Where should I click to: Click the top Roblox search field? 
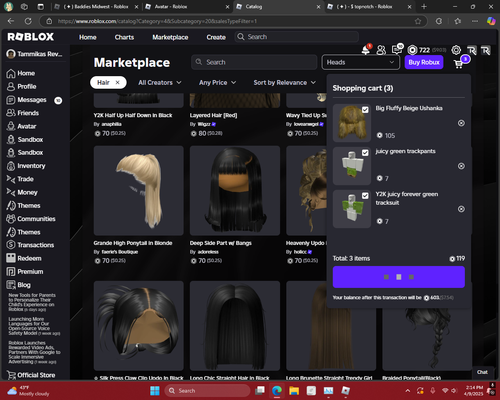click(297, 37)
